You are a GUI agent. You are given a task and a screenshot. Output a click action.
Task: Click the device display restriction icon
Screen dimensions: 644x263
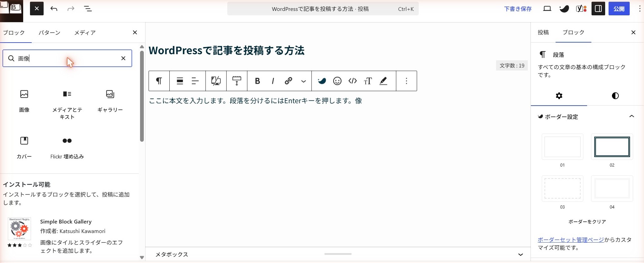[x=216, y=81]
